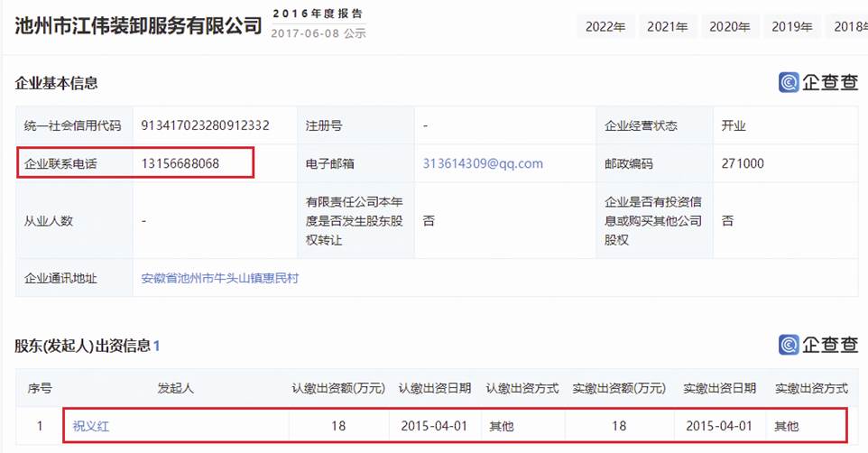868x453 pixels.
Task: Click postal code value 271000
Action: [743, 163]
